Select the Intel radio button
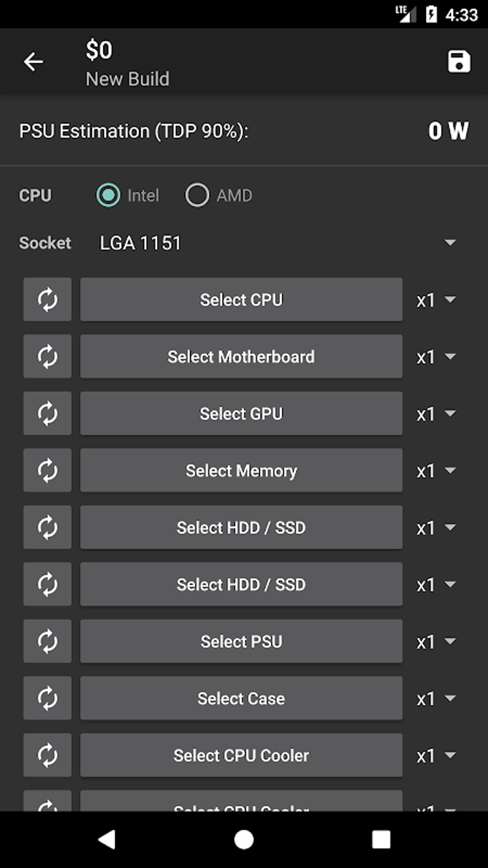Image resolution: width=488 pixels, height=868 pixels. [x=109, y=195]
